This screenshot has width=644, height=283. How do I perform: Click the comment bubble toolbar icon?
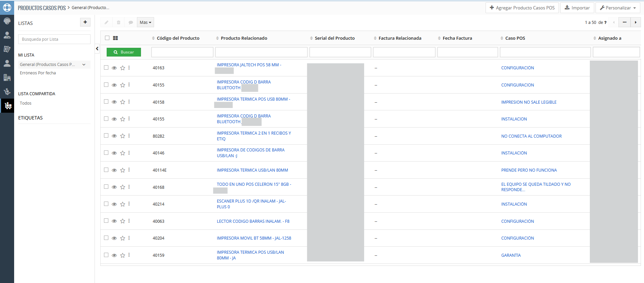(131, 22)
